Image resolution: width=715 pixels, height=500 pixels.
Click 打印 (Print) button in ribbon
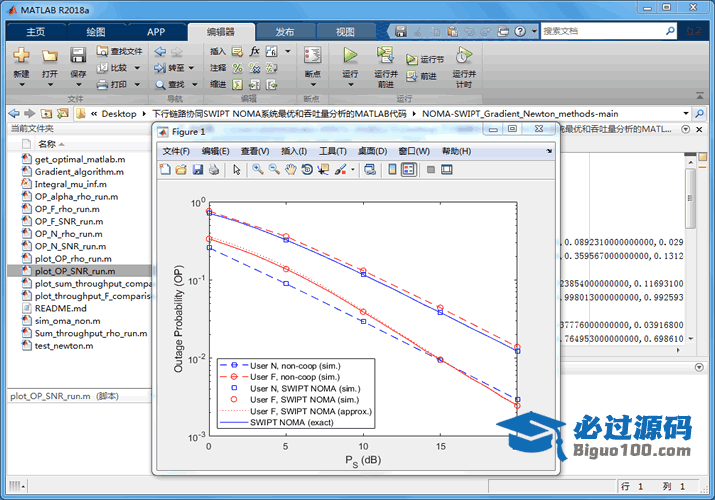112,84
